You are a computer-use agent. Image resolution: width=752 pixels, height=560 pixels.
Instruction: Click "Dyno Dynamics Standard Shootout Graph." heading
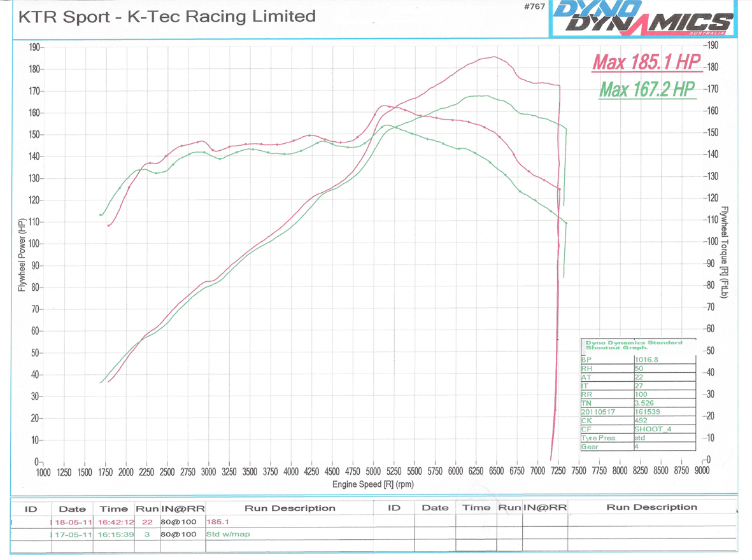click(x=634, y=345)
